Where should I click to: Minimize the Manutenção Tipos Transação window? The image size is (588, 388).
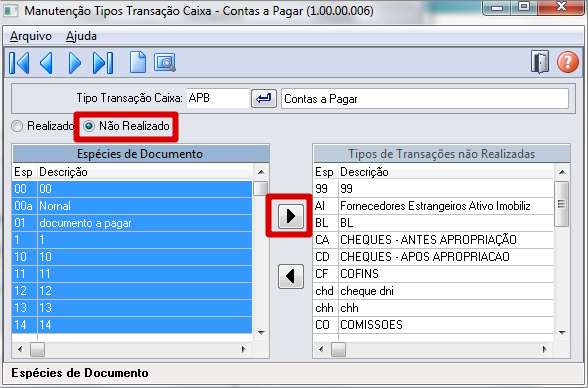[497, 7]
